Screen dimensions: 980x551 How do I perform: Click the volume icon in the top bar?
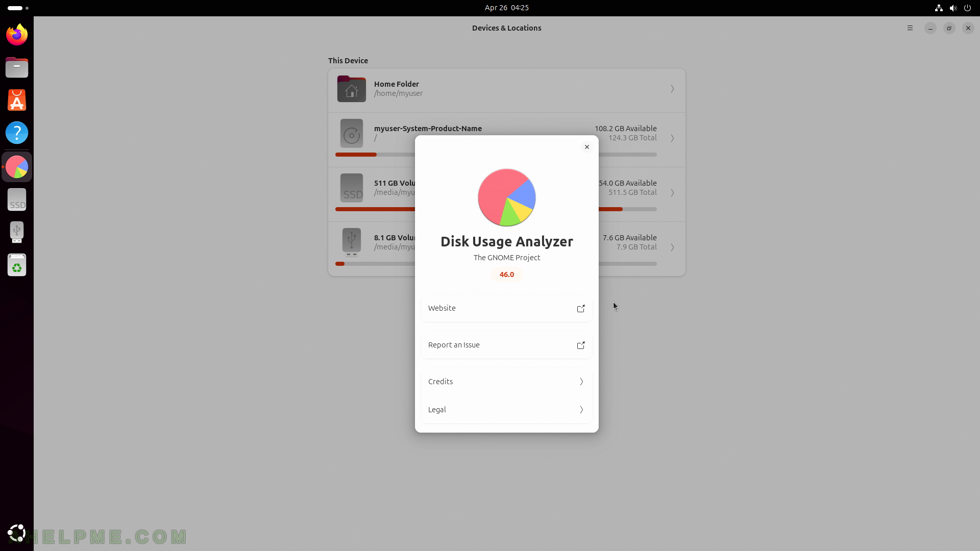coord(953,8)
